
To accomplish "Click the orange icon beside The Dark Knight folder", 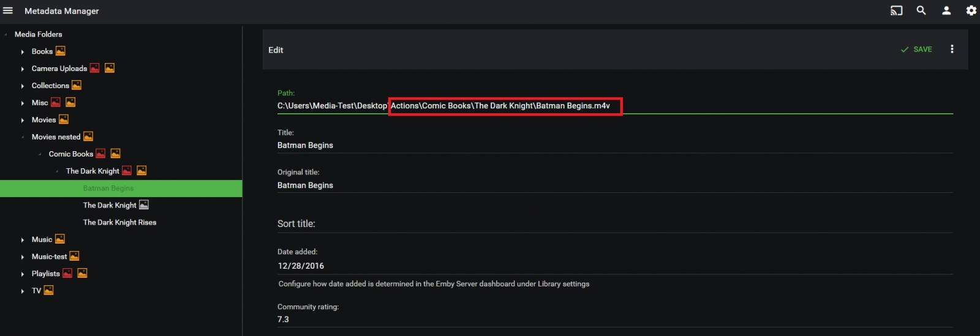I will (x=141, y=171).
